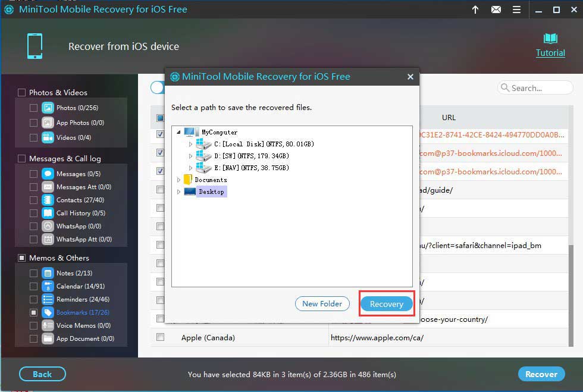Click the upload arrow icon in title bar
The image size is (583, 392).
click(475, 10)
